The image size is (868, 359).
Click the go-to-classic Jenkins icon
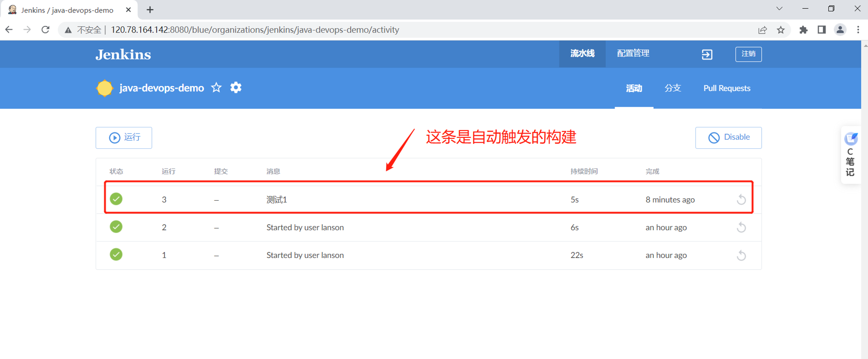pyautogui.click(x=707, y=54)
